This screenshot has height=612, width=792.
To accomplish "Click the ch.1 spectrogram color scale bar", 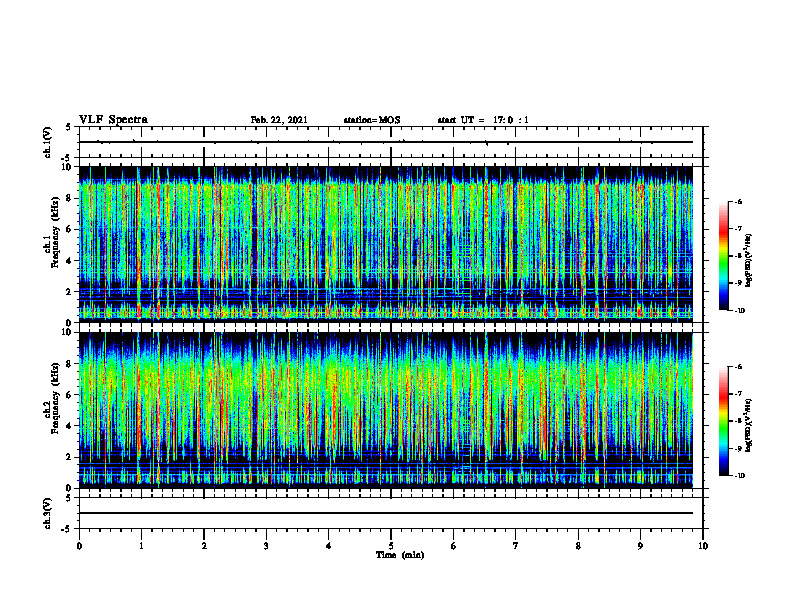I will [724, 256].
